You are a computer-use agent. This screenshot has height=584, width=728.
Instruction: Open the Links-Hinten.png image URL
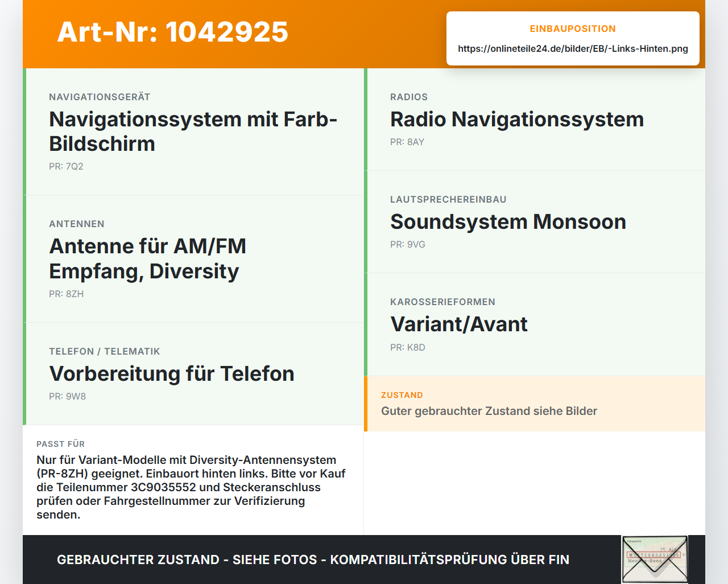pos(573,48)
